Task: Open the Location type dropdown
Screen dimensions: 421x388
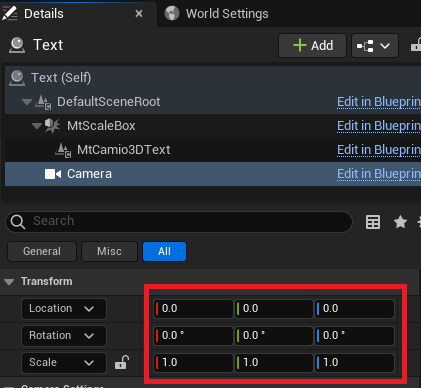Action: coord(64,309)
